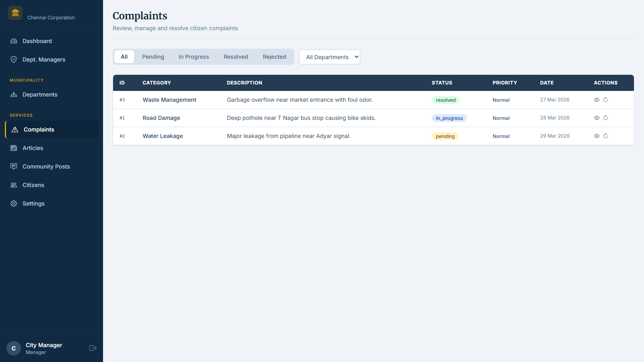Click the Community Posts comment icon
This screenshot has width=644, height=362.
(x=13, y=166)
